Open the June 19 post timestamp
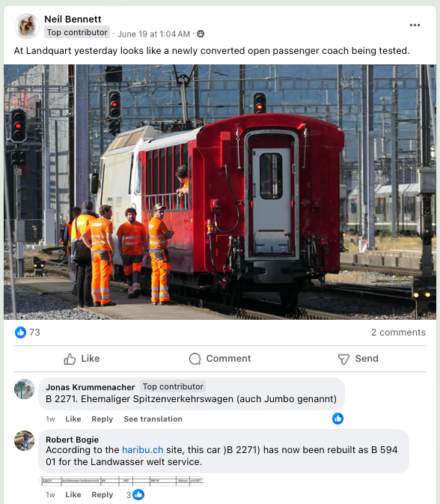This screenshot has height=504, width=440. [154, 34]
